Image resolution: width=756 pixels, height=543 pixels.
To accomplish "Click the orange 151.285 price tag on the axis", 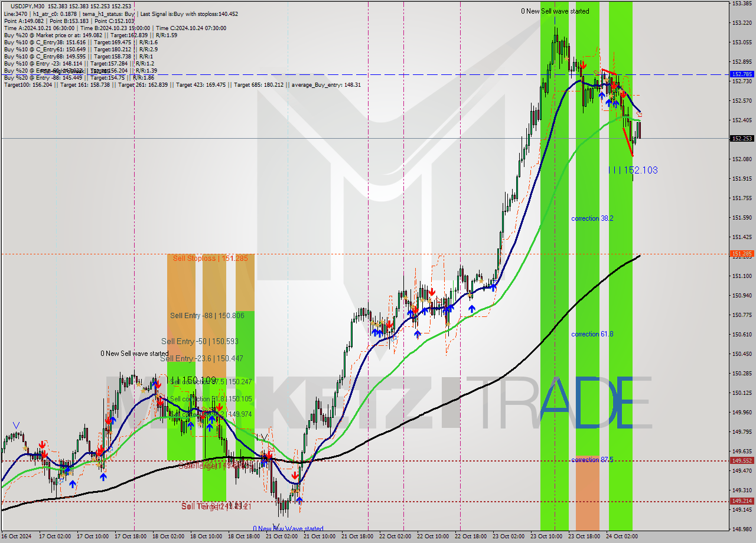I will click(742, 254).
